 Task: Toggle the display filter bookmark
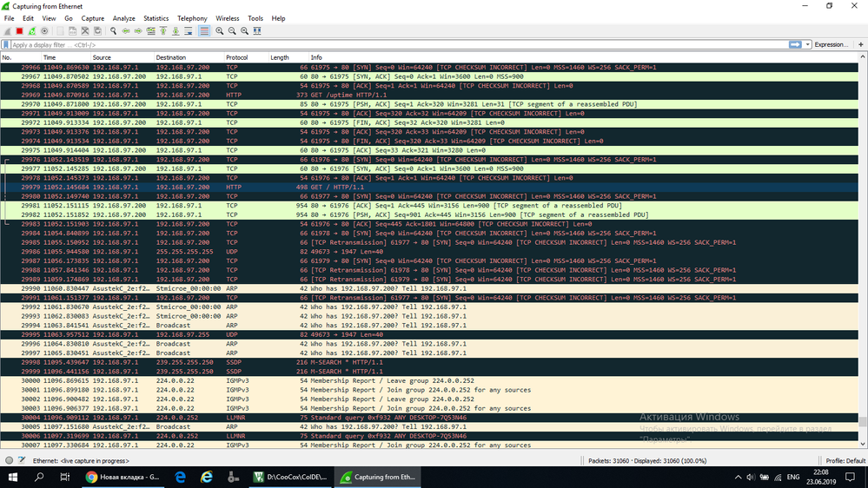(x=6, y=45)
